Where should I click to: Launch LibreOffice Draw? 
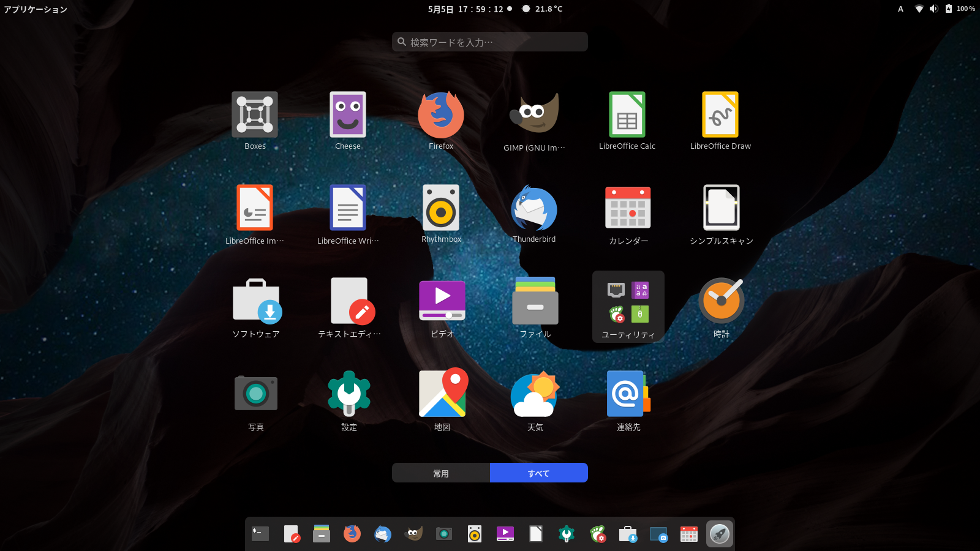720,115
